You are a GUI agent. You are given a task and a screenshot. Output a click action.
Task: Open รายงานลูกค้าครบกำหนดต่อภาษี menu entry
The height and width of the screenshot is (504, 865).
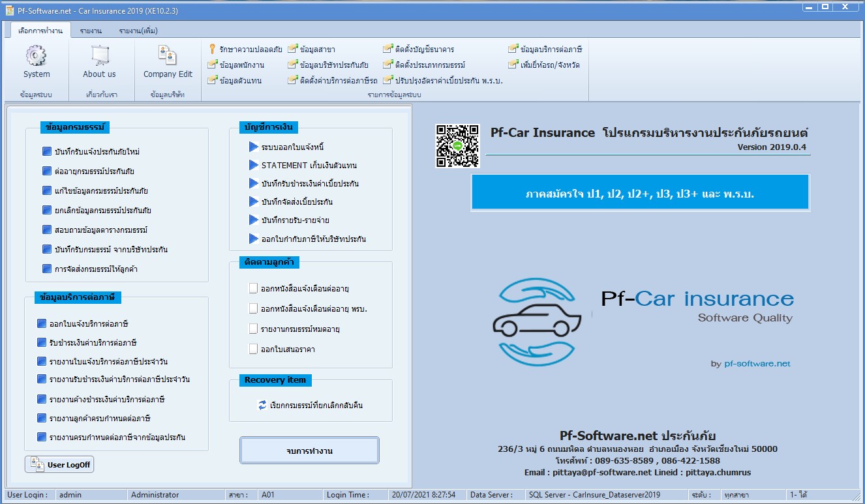point(94,418)
